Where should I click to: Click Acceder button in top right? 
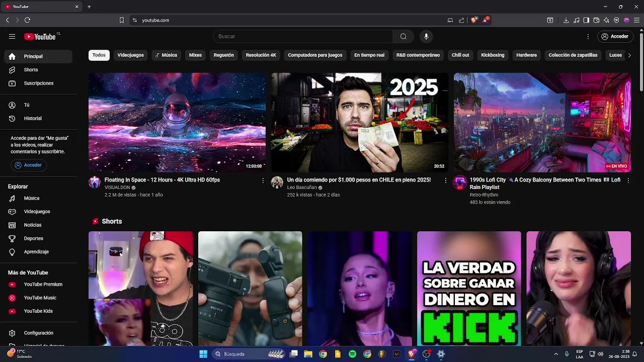point(614,36)
